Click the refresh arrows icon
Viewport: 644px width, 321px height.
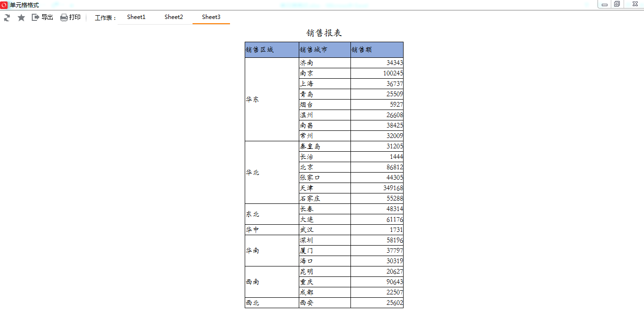[7, 18]
